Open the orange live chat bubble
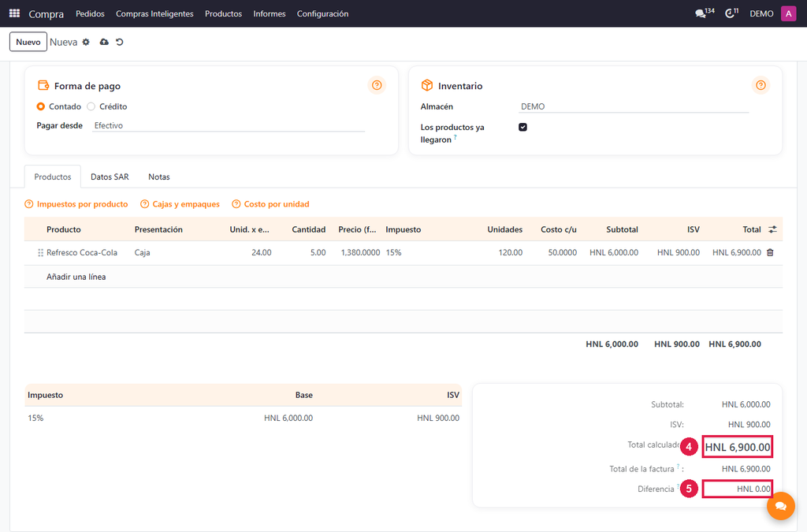The height and width of the screenshot is (532, 807). pyautogui.click(x=780, y=506)
